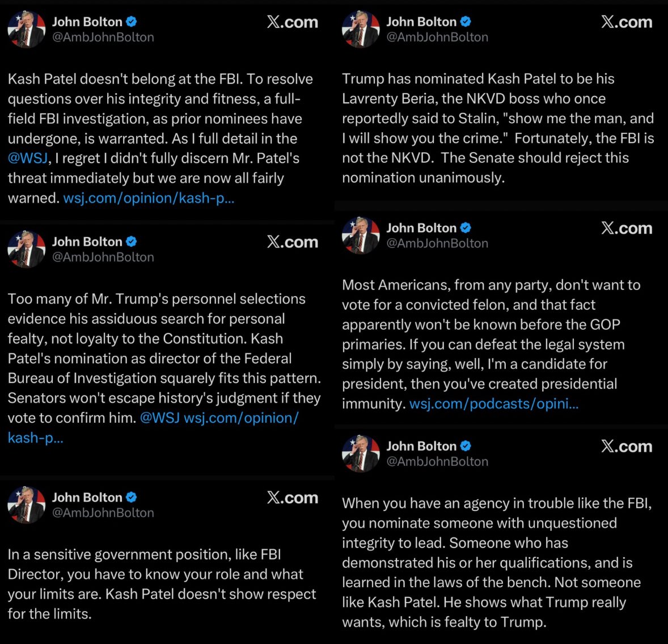Click the avatar on the 'Too many of Mr. Trump's' tweet

26,249
